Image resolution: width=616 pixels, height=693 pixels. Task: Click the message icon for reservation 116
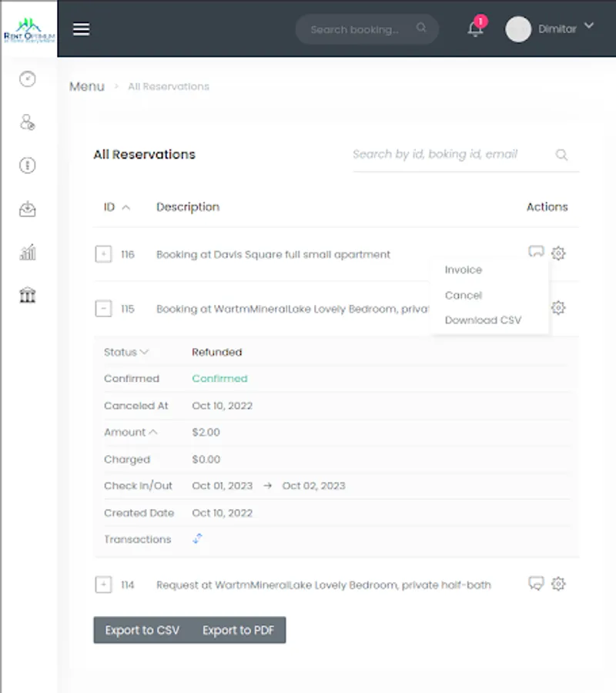[x=536, y=252]
